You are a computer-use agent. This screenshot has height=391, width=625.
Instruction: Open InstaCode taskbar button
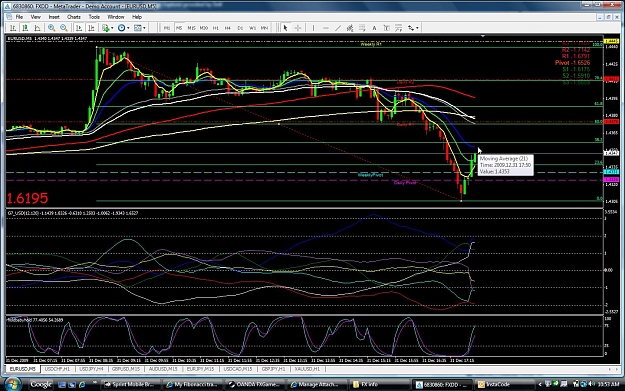tap(505, 385)
